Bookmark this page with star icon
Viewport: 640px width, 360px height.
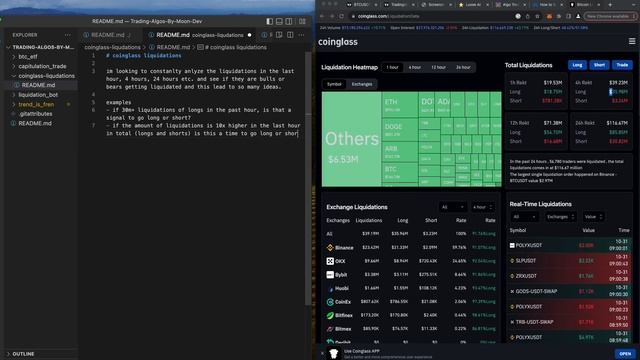pyautogui.click(x=538, y=16)
